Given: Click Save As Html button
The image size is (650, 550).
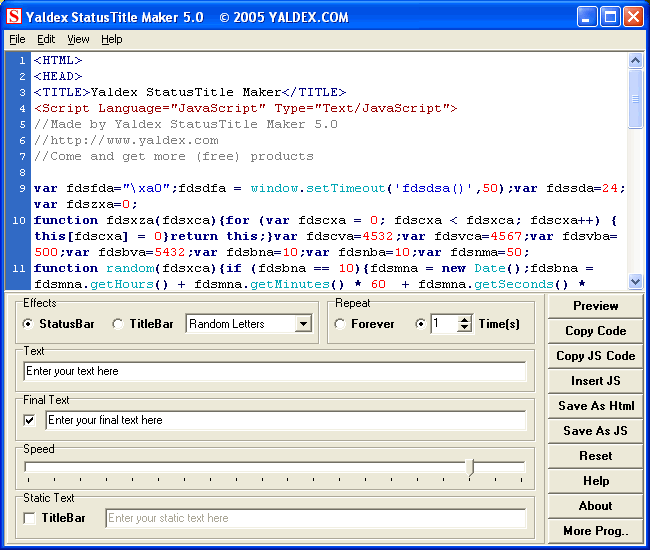Looking at the screenshot, I should [595, 406].
